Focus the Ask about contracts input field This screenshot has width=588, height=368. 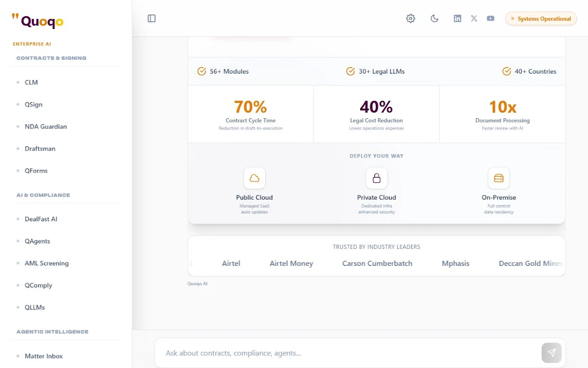pyautogui.click(x=350, y=353)
